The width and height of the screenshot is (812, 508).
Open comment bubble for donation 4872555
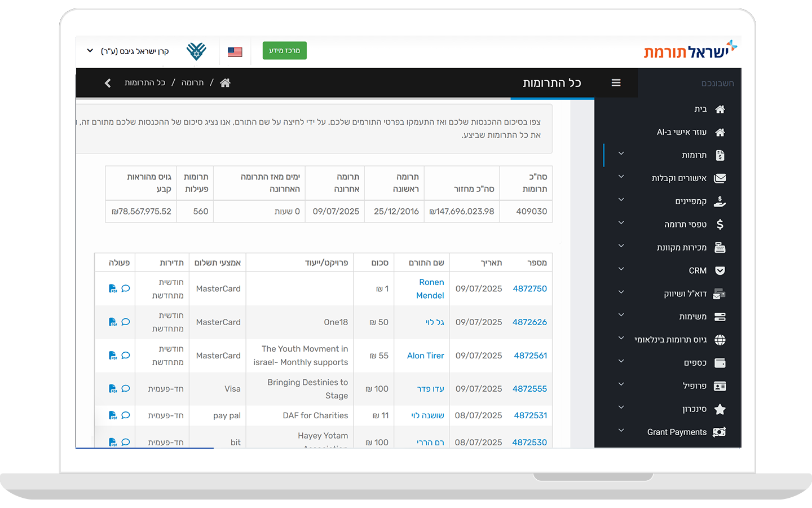click(x=126, y=388)
